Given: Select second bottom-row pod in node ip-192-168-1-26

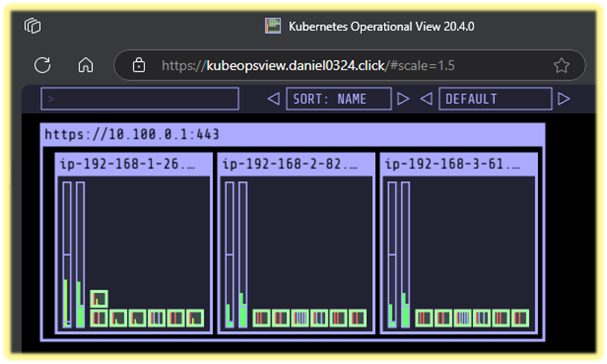Looking at the screenshot, I should pos(119,319).
